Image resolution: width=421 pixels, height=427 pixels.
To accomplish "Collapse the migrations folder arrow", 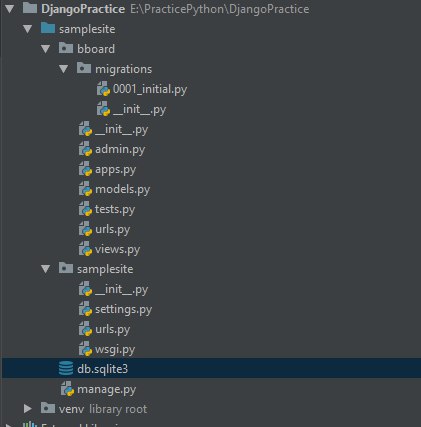I will point(64,69).
